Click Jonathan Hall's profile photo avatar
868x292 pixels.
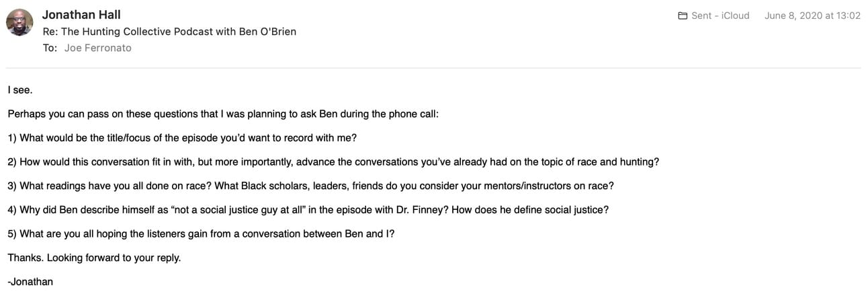(x=19, y=22)
